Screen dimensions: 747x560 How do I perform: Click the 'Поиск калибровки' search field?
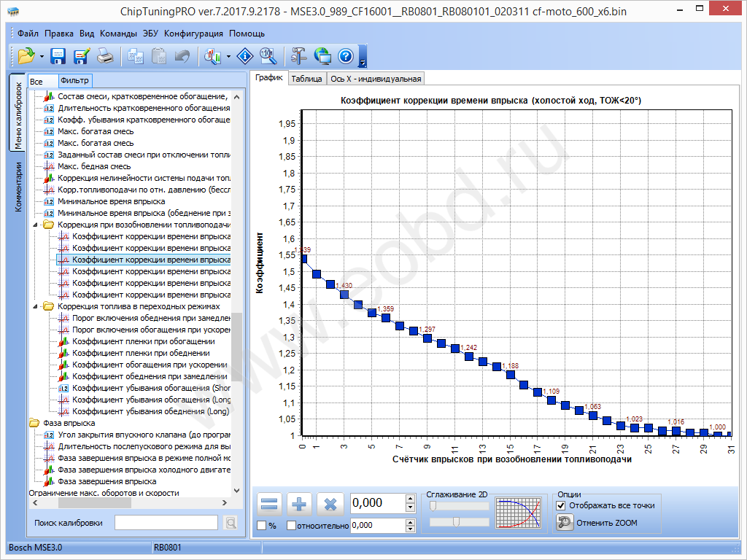pyautogui.click(x=166, y=522)
